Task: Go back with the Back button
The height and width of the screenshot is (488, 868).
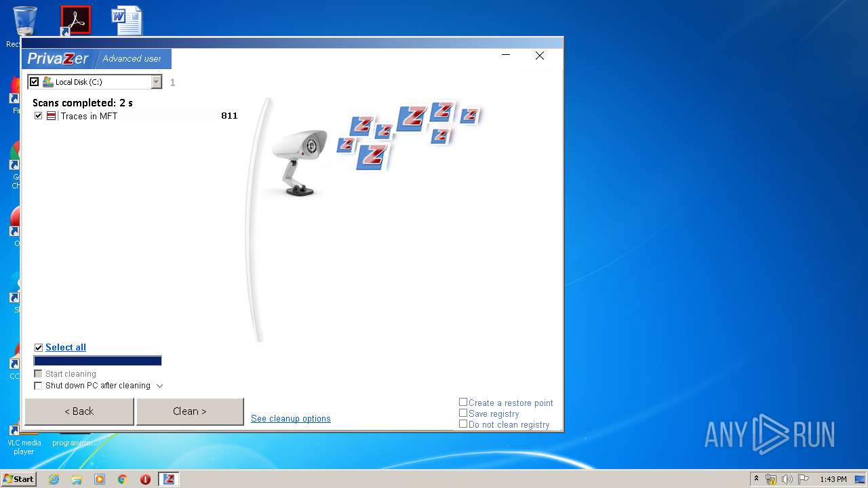Action: coord(79,411)
